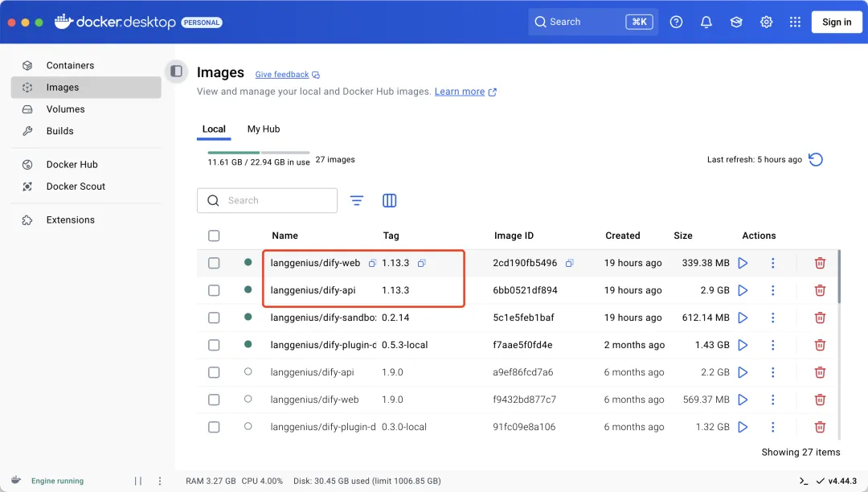The height and width of the screenshot is (492, 868).
Task: Select all images with header checkbox
Action: point(214,236)
